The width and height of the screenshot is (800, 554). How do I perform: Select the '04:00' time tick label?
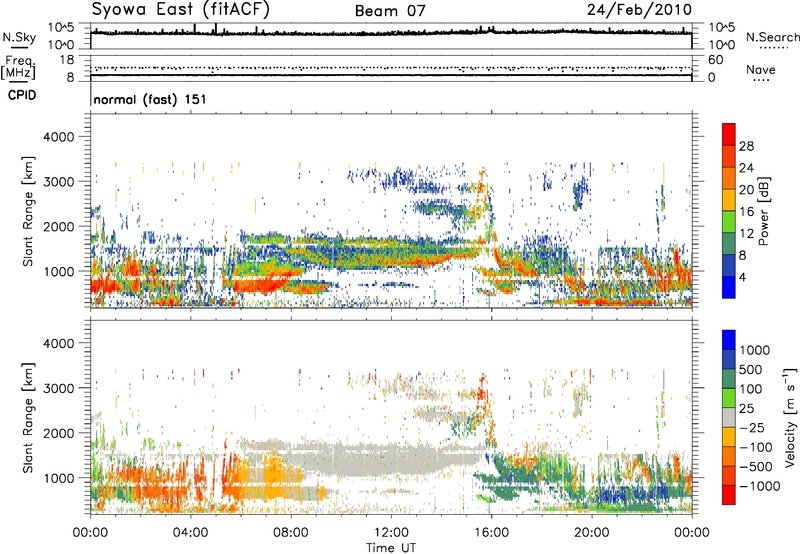point(190,533)
